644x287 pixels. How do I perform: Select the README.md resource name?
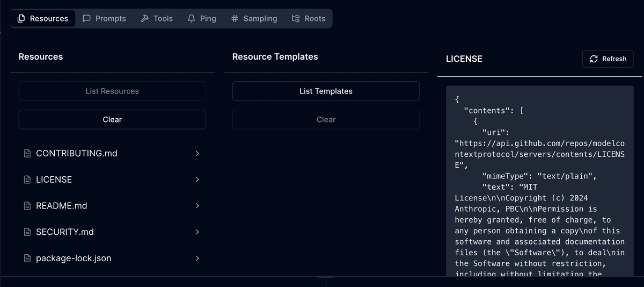(61, 206)
